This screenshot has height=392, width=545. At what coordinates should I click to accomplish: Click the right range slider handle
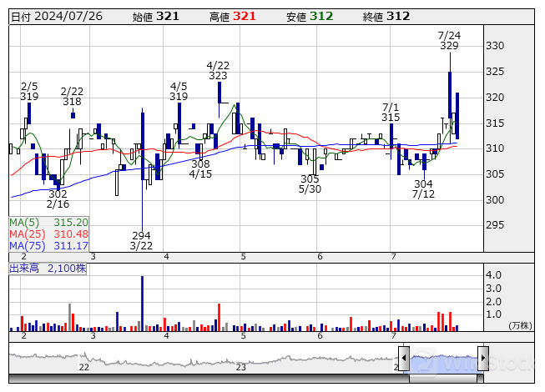[482, 359]
